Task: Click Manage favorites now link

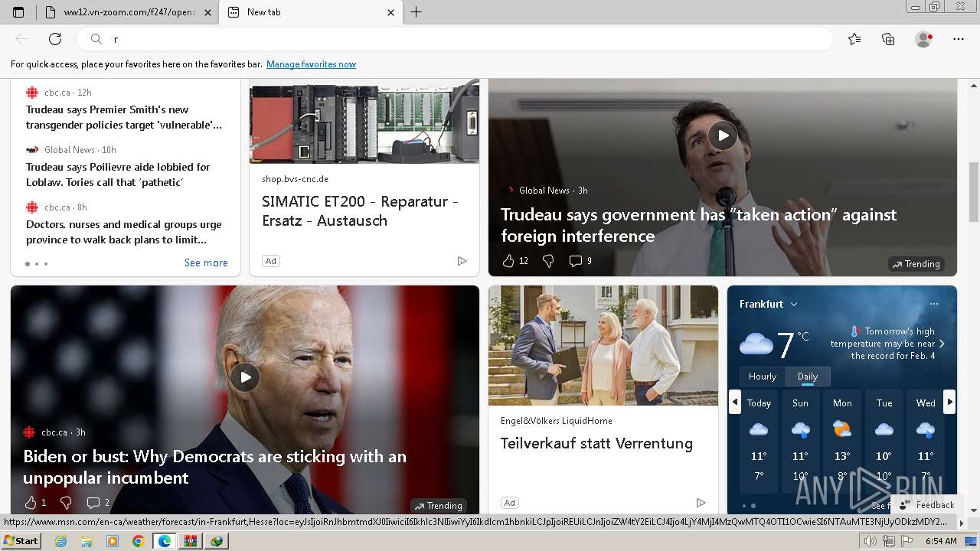Action: pyautogui.click(x=311, y=64)
